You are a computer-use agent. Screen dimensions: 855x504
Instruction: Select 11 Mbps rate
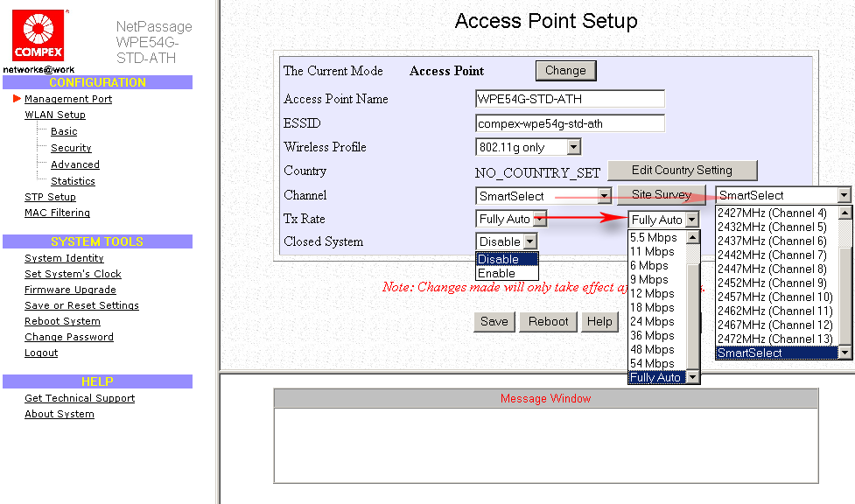click(657, 251)
